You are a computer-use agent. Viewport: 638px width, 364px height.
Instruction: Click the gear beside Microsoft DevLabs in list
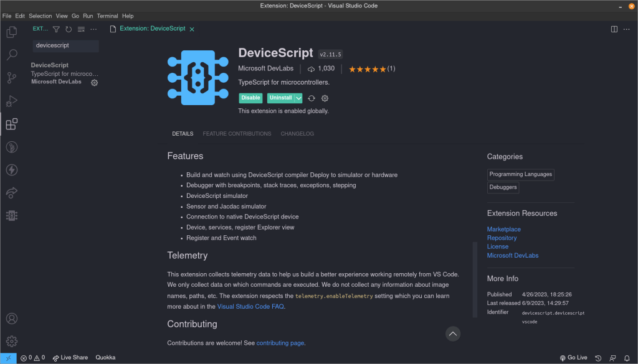pos(95,83)
